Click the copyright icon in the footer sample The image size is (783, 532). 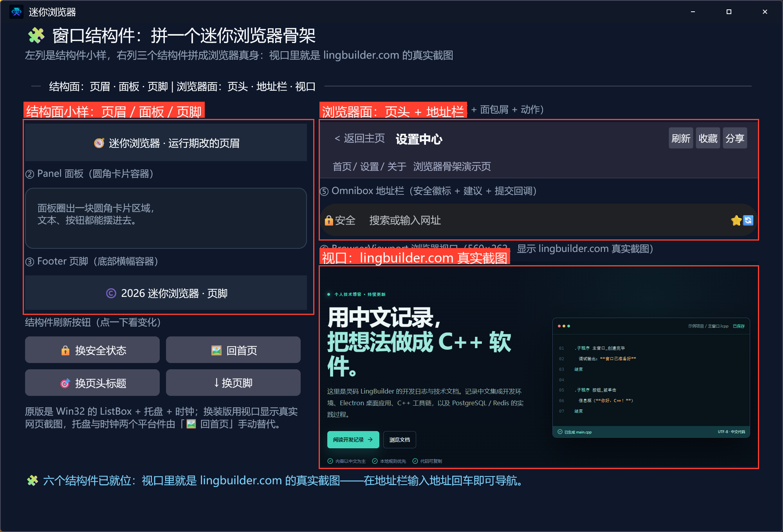tap(111, 293)
